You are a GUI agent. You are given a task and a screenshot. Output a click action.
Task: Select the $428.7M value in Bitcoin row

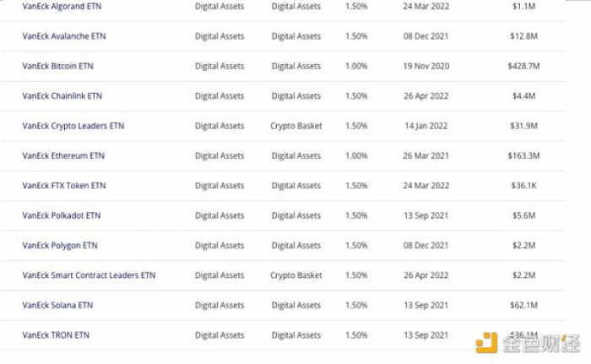[x=523, y=66]
